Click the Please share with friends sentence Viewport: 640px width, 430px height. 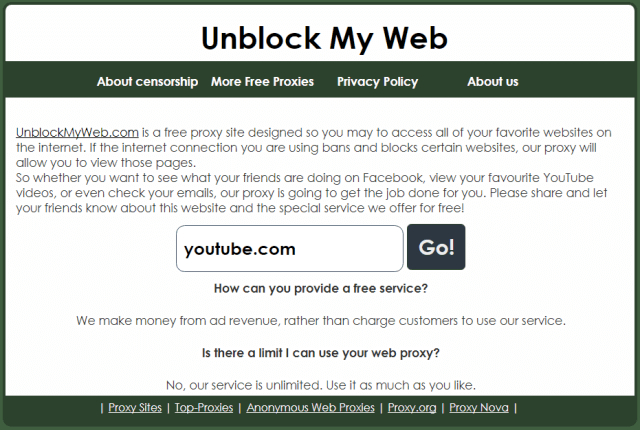(312, 200)
